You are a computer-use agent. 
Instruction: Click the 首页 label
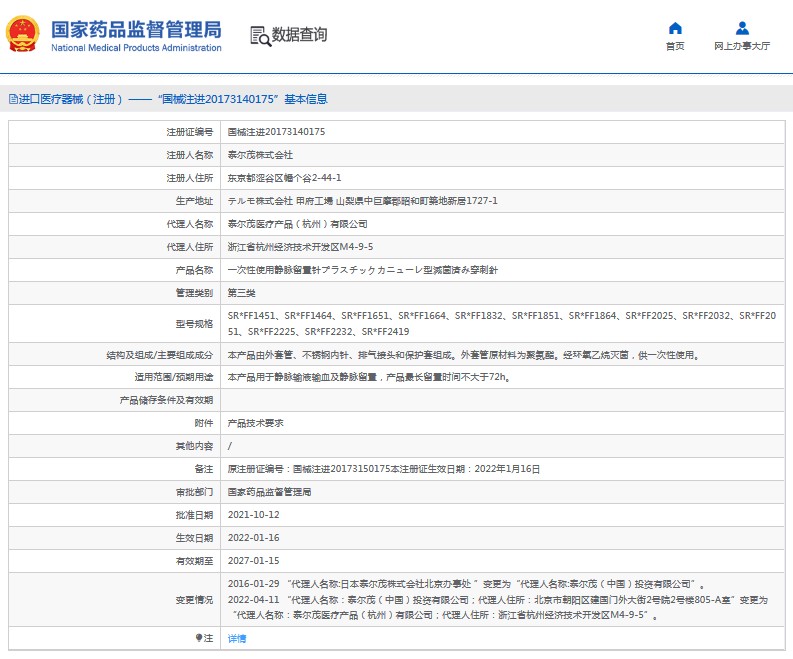[675, 46]
